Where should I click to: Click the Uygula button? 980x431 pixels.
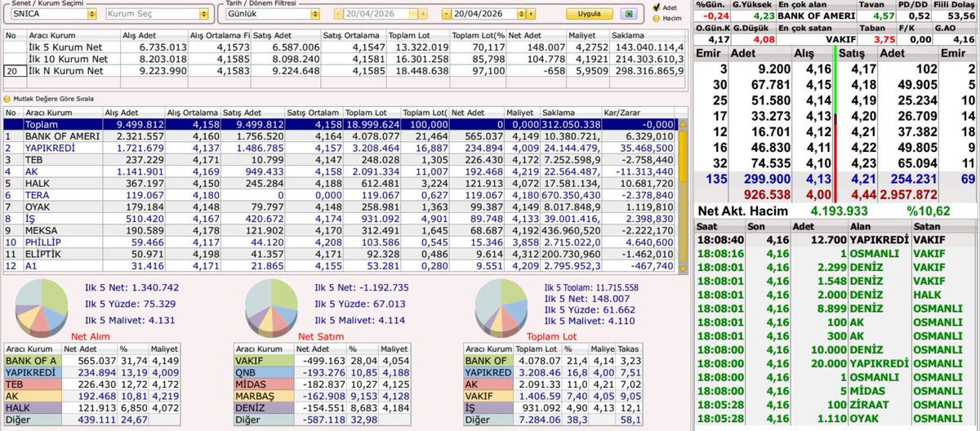589,14
